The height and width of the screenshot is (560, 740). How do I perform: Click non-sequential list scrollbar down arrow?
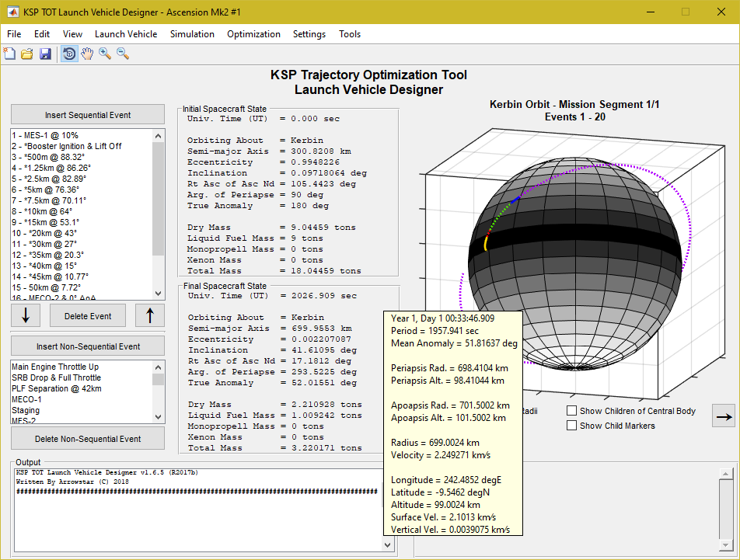[x=158, y=417]
